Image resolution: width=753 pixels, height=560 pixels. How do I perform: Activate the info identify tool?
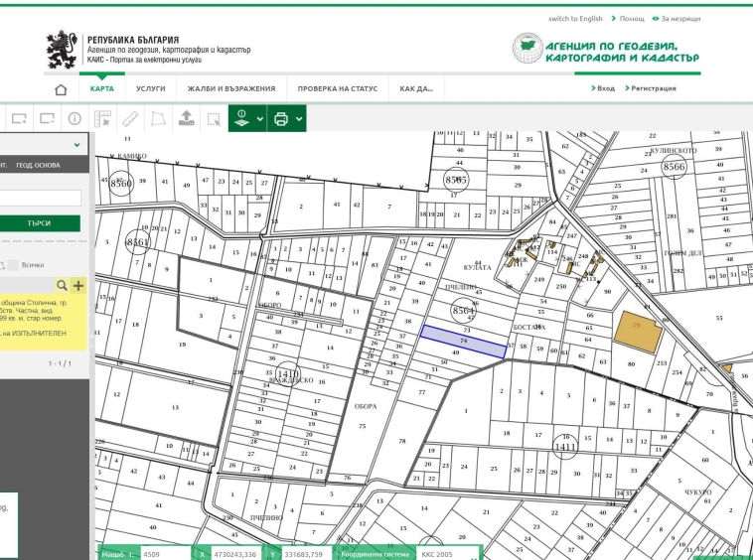[75, 118]
